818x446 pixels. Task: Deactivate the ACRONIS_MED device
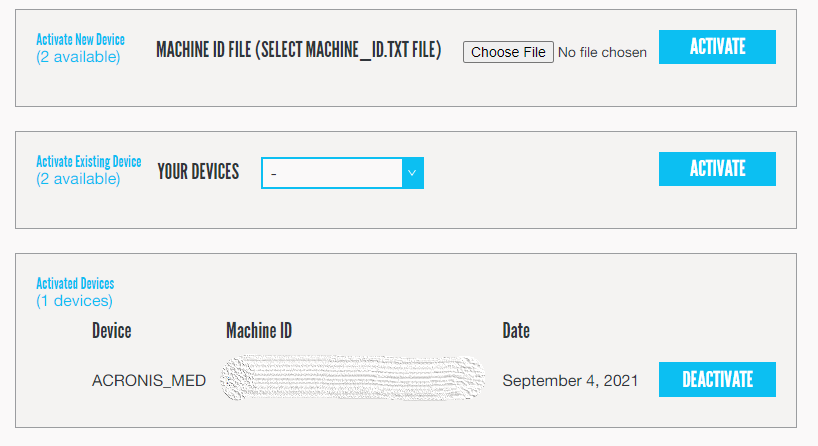click(717, 380)
